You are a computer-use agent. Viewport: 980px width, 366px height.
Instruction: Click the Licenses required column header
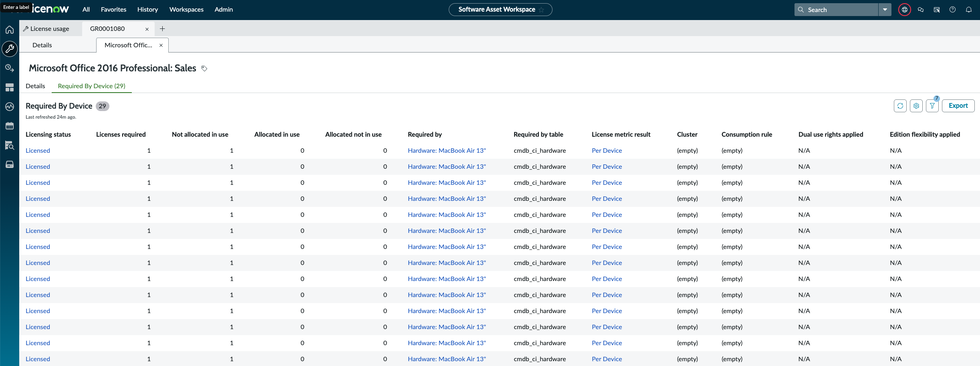[121, 134]
